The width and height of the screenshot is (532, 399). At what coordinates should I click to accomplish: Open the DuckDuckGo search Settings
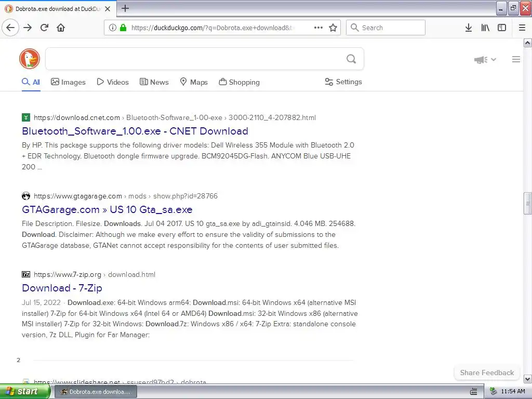pyautogui.click(x=343, y=82)
